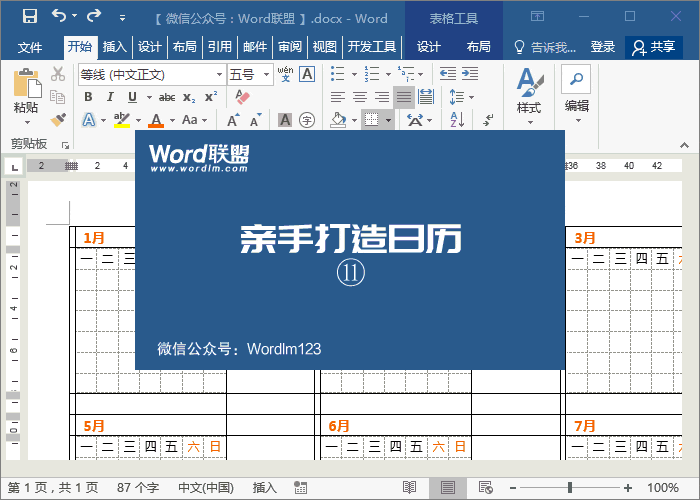Click the Text Effects glowing A icon
This screenshot has width=700, height=500.
tap(89, 120)
